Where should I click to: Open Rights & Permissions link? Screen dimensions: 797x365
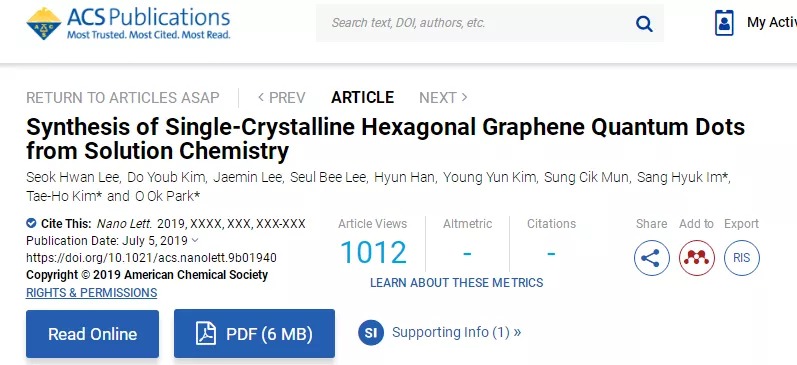coord(91,293)
